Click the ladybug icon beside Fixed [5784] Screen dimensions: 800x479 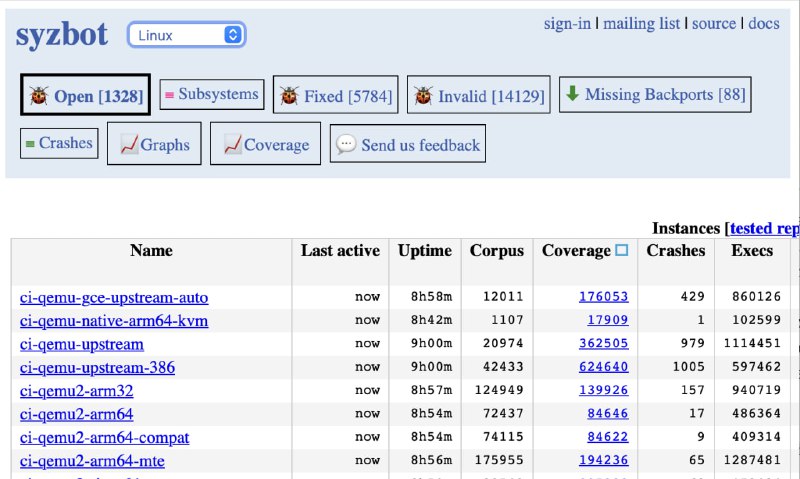[x=289, y=95]
